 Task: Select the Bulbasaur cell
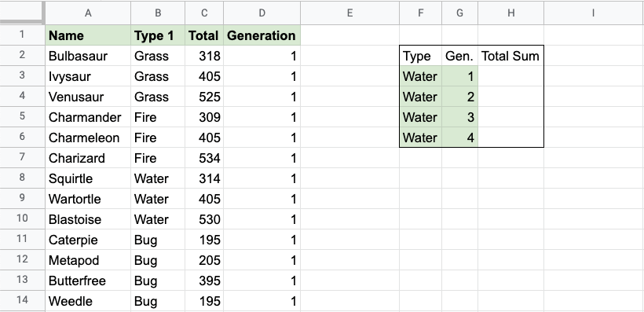tap(88, 56)
